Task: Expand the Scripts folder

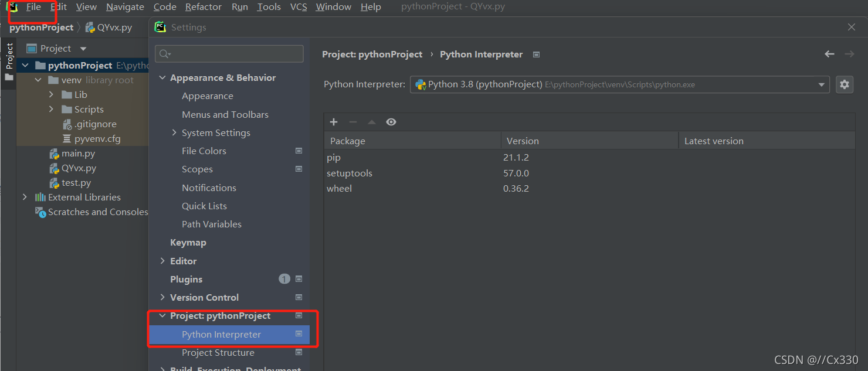Action: tap(51, 110)
